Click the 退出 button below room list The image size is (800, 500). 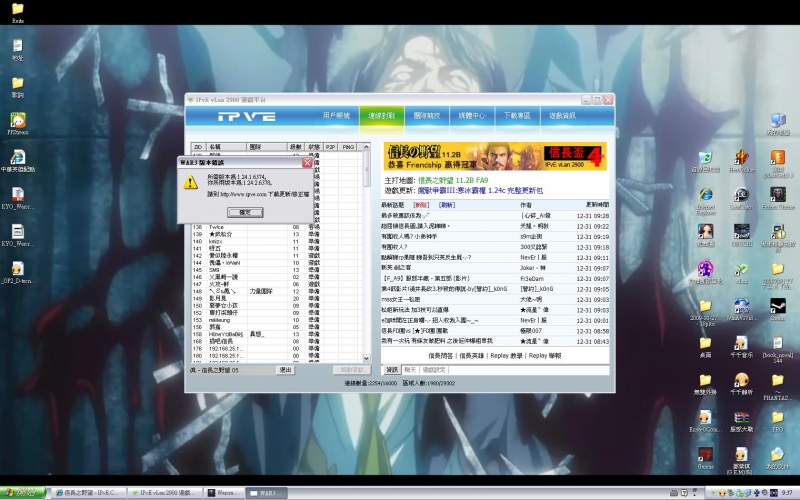coord(285,369)
